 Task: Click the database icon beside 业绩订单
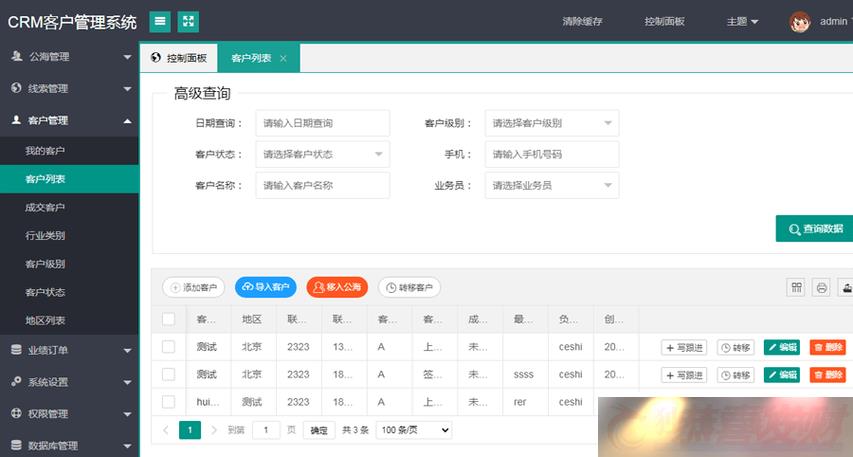pos(17,350)
